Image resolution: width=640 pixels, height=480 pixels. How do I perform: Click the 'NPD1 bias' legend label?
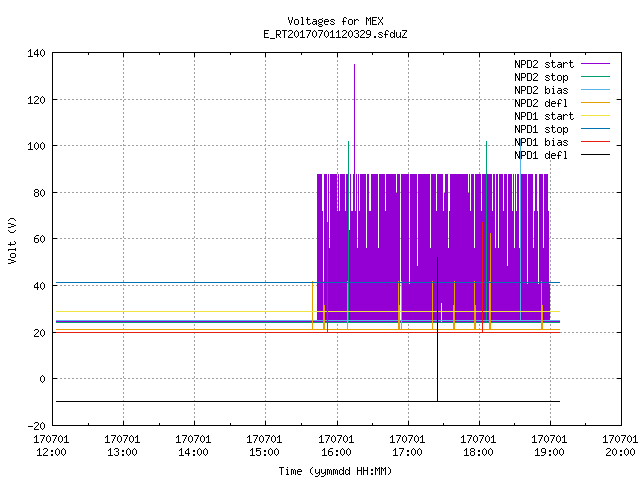(541, 142)
